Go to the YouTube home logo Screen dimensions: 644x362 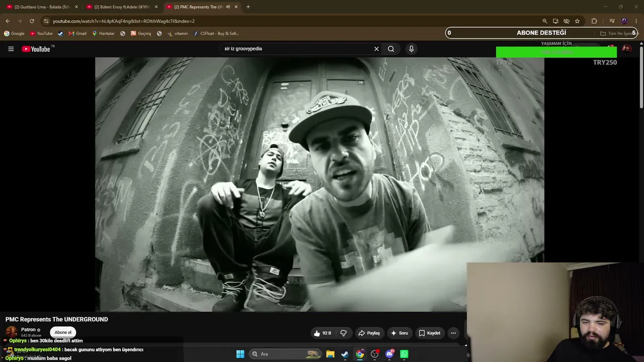pyautogui.click(x=36, y=49)
